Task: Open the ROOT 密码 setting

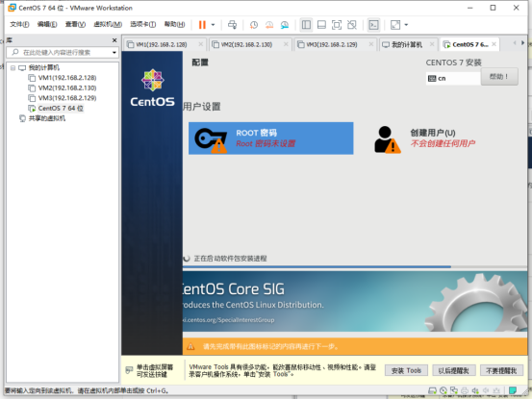Action: [270, 138]
